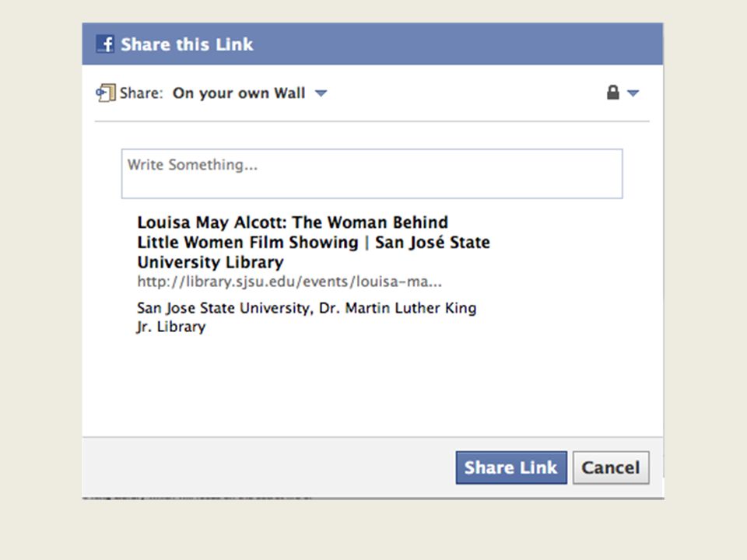Expand the privacy arrow next to lock
Image resolution: width=747 pixels, height=560 pixels.
click(633, 93)
